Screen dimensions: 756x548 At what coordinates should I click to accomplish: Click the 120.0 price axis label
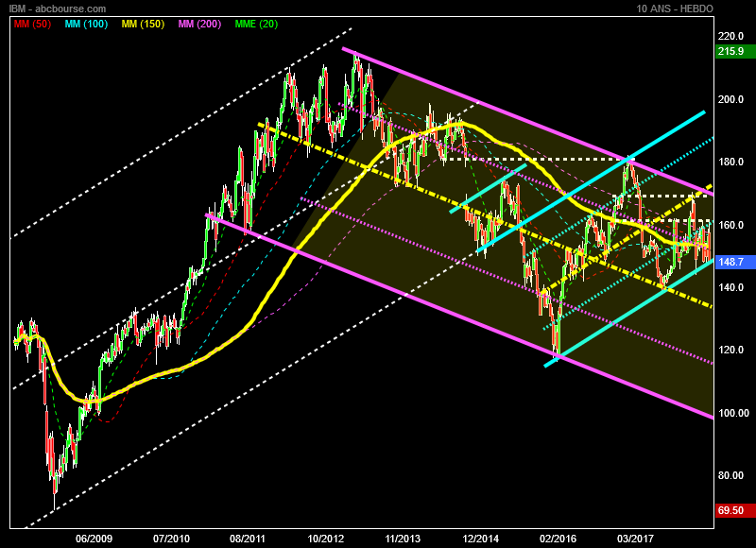(730, 350)
